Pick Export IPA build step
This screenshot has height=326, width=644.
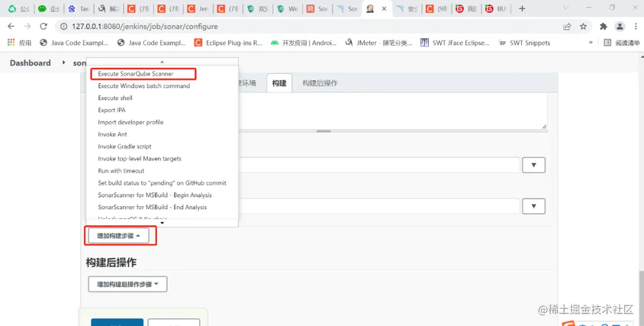click(x=112, y=110)
